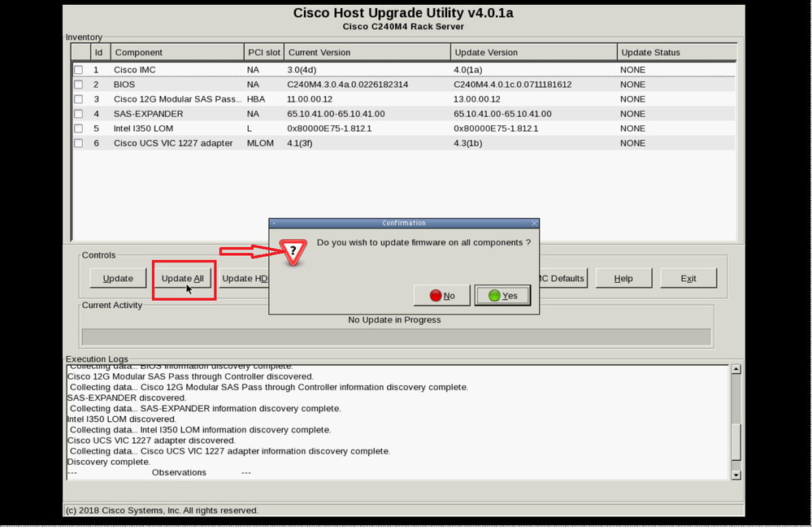This screenshot has width=812, height=530.
Task: Click the Exit button
Action: click(688, 278)
